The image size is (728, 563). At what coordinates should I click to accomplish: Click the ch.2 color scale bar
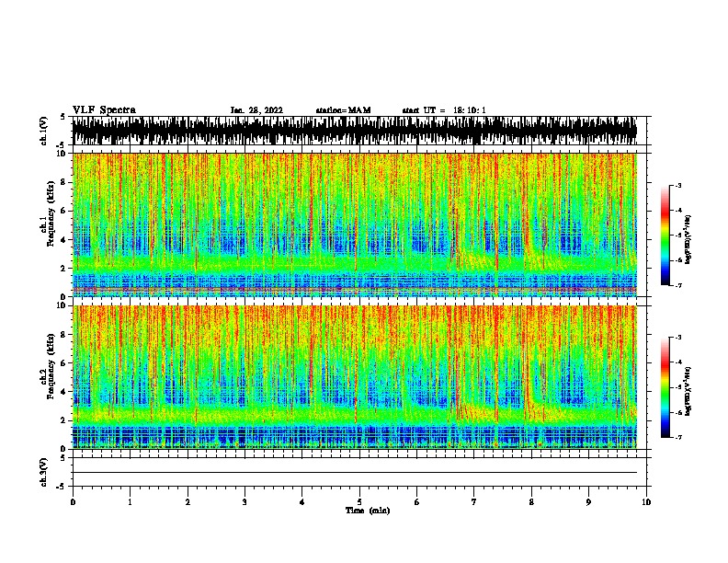coord(665,387)
